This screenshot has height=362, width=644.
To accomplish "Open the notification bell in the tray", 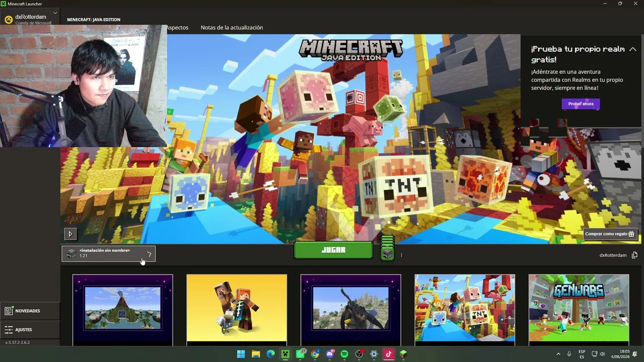I will [635, 354].
